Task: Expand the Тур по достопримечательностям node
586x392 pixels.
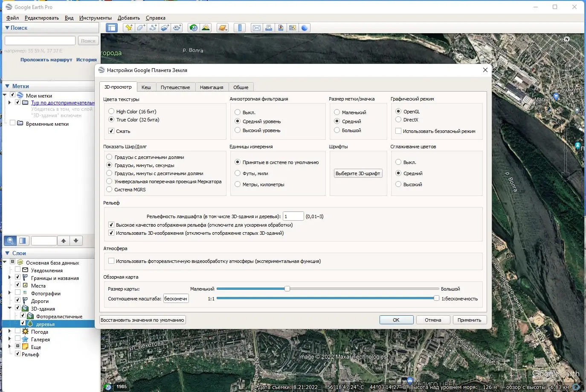Action: click(x=10, y=102)
